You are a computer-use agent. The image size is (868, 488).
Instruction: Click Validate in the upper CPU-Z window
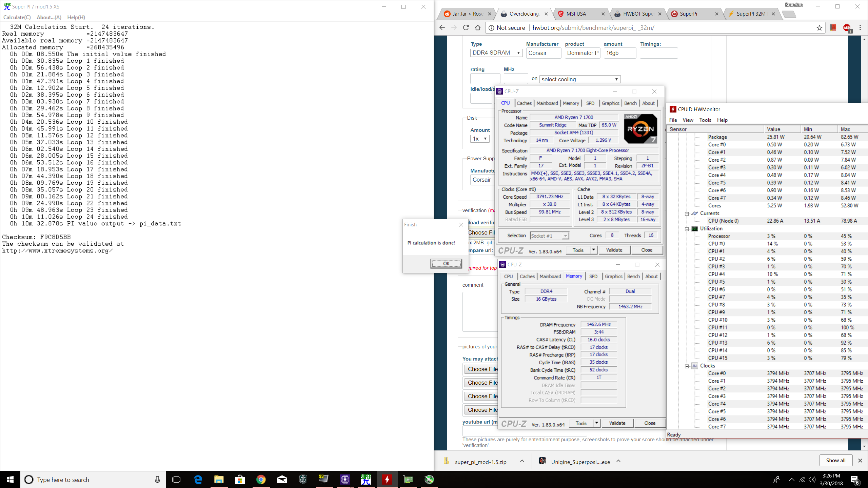[x=614, y=250]
